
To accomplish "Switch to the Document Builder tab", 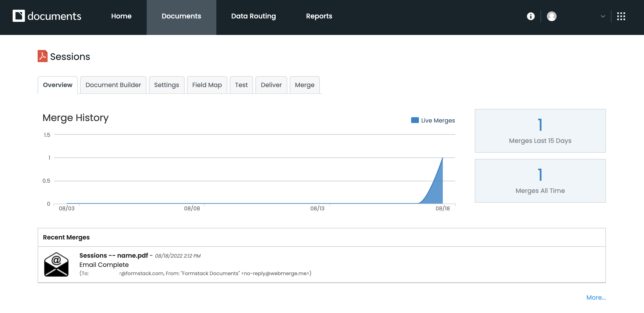I will (113, 85).
